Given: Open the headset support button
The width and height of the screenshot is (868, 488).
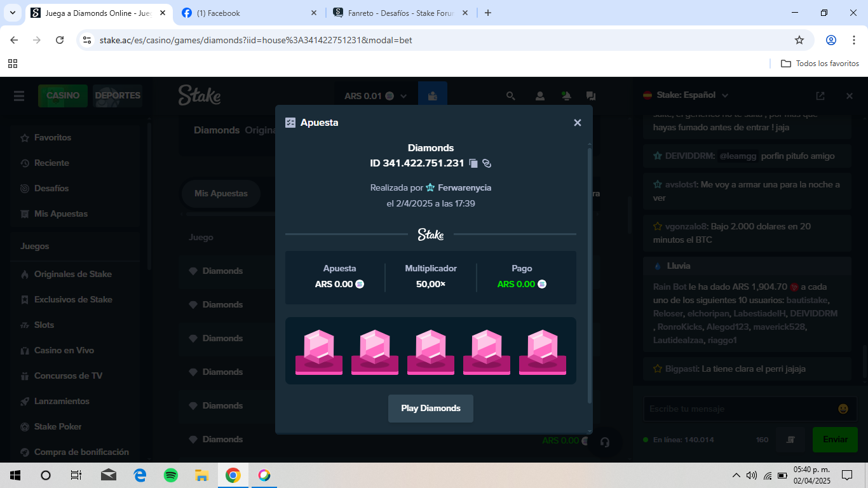Looking at the screenshot, I should click(605, 442).
